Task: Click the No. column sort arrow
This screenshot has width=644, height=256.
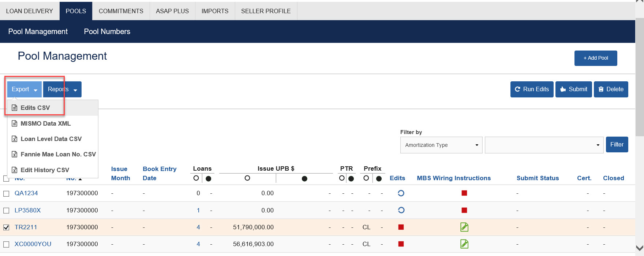Action: click(80, 179)
